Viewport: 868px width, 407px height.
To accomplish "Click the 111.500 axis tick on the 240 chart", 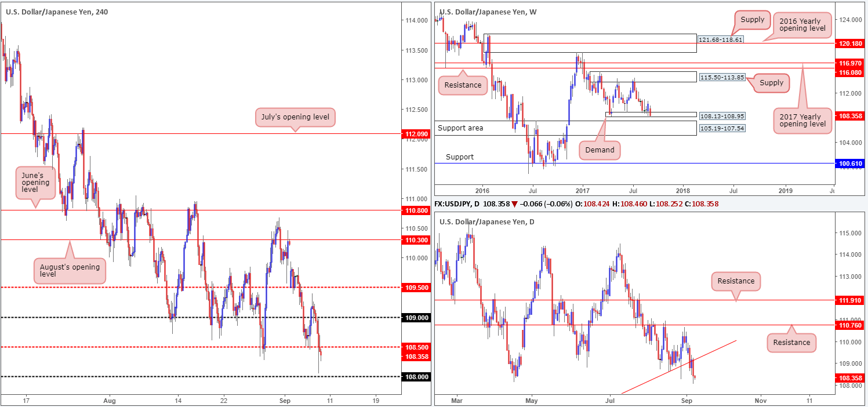I will tap(416, 169).
